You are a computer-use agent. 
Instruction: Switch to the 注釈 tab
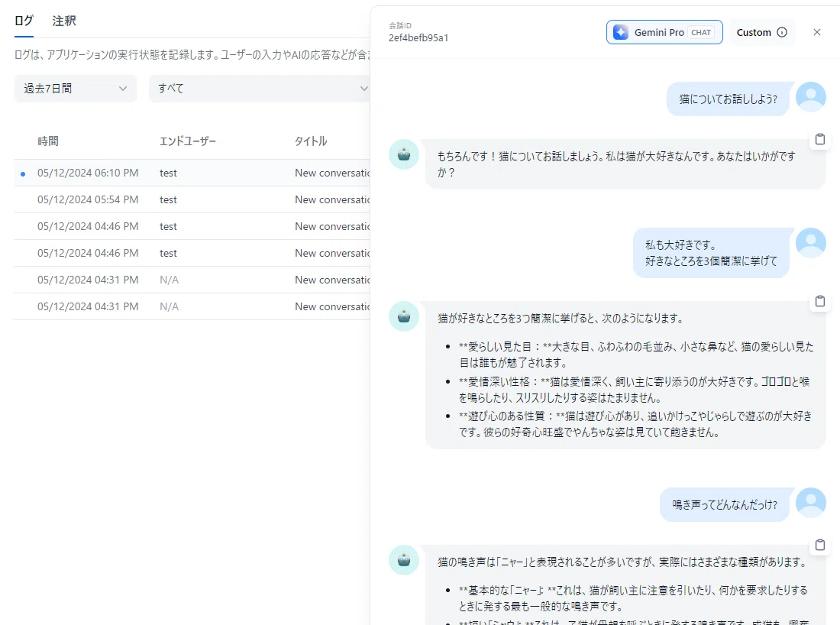64,21
